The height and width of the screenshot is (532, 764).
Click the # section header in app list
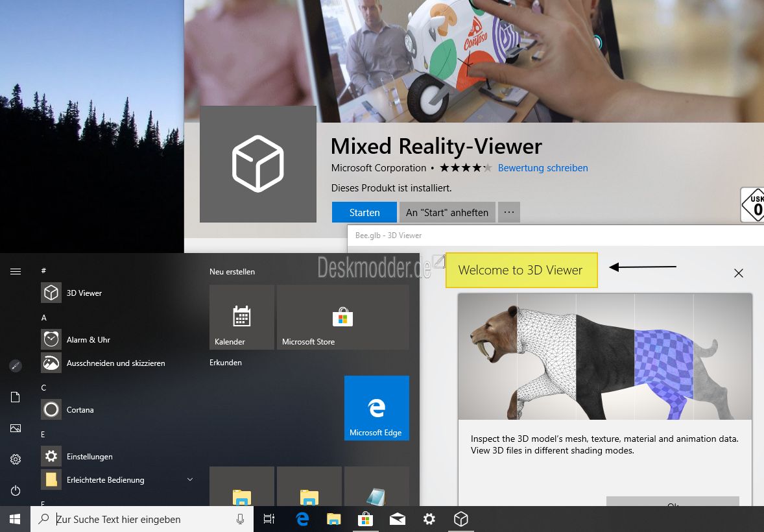tap(44, 271)
